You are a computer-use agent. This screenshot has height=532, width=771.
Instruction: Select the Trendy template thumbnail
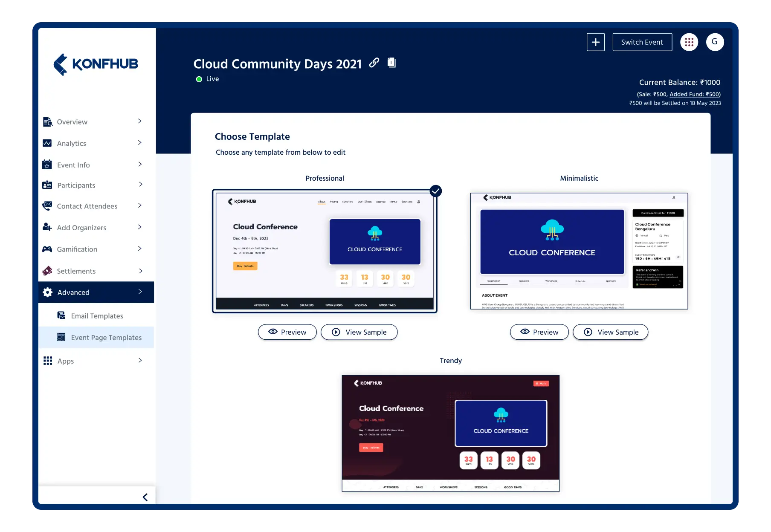451,433
